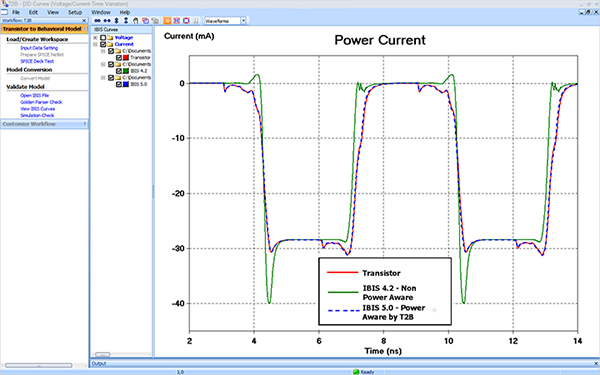Open the Waveforms dropdown

pos(243,21)
